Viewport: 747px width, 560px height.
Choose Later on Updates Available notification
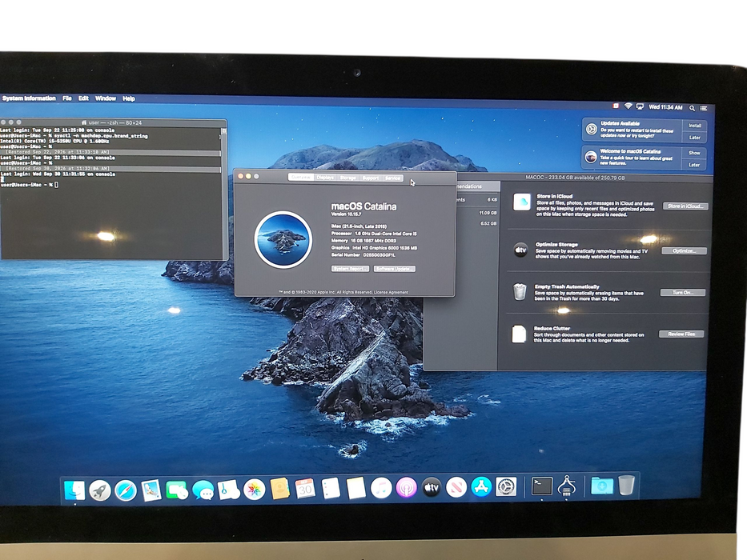[695, 138]
